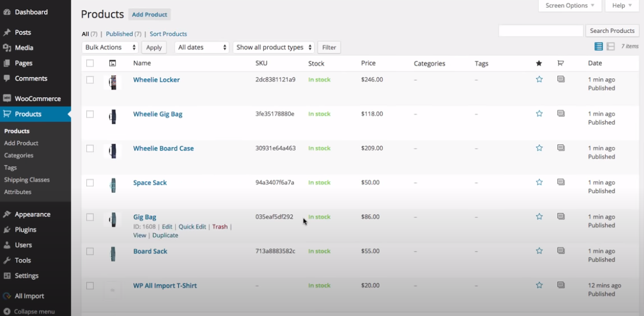
Task: Switch to excerpt view mode icon
Action: 611,46
